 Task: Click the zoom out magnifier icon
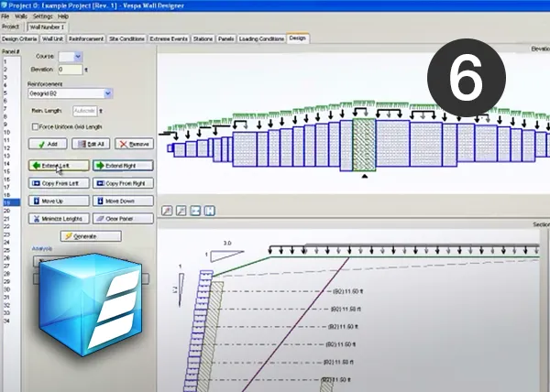(x=181, y=211)
